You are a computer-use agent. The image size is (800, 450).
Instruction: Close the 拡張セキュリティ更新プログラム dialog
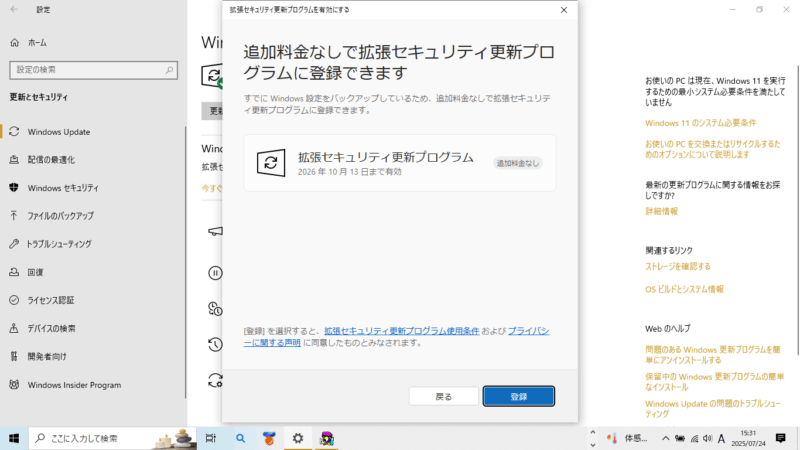coord(564,10)
